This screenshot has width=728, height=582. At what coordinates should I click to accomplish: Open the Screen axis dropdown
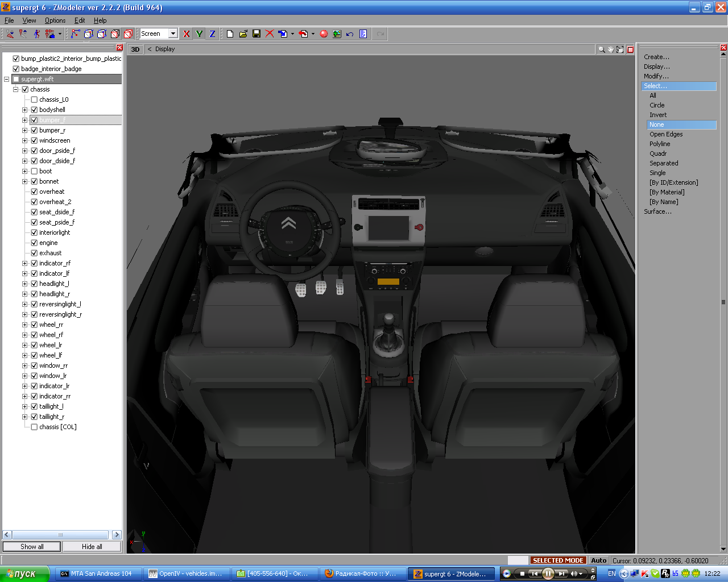click(x=173, y=34)
